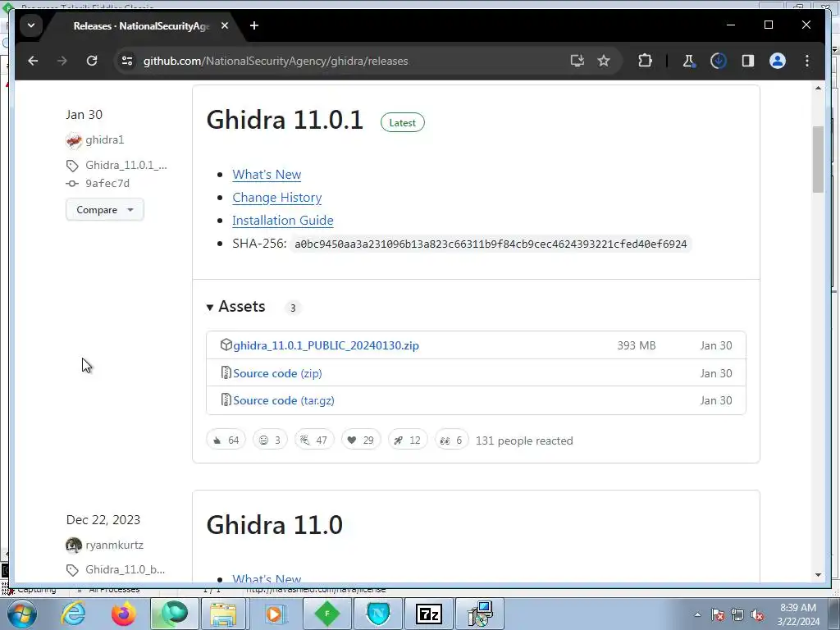Open the Extensions puzzle icon
Screen dimensions: 840x630
point(645,61)
